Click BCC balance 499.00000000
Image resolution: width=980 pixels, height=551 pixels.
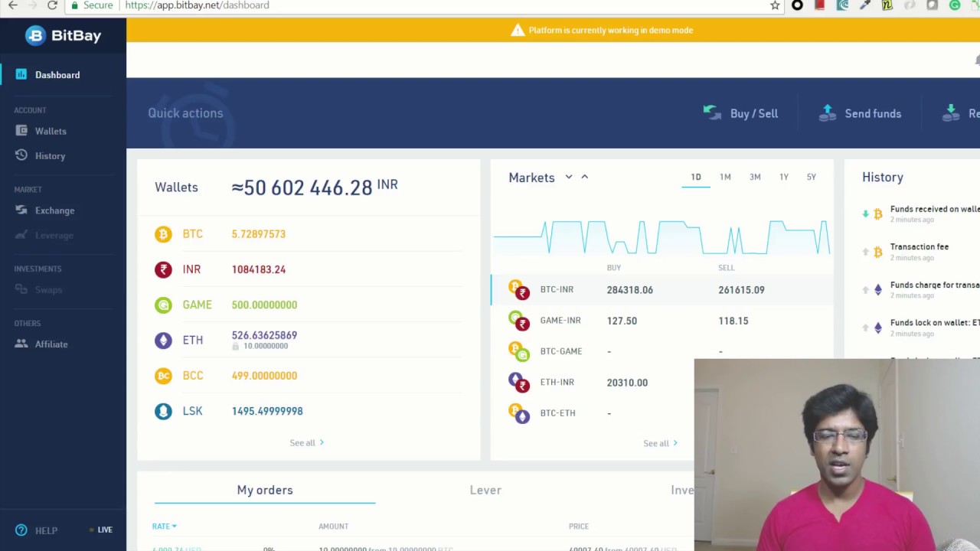[264, 376]
